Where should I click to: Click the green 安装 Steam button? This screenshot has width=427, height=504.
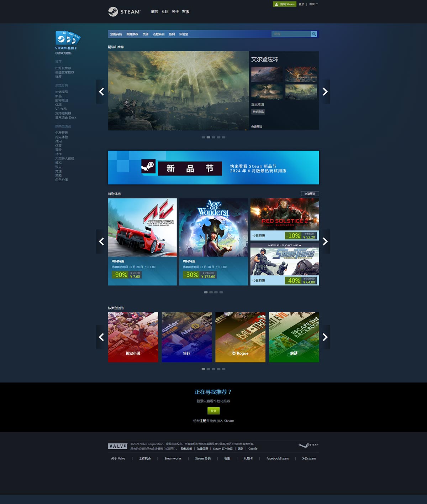285,4
